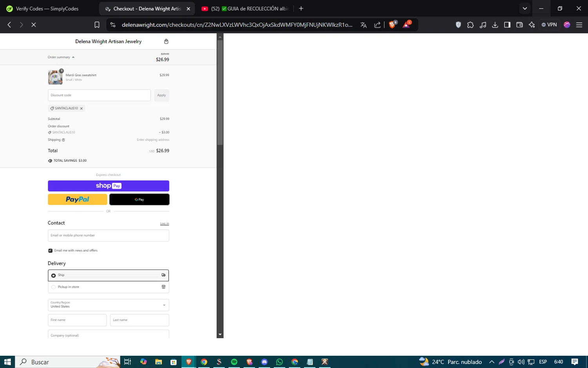Viewport: 588px width, 368px height.
Task: Open the tab search dropdown arrow
Action: click(x=525, y=8)
